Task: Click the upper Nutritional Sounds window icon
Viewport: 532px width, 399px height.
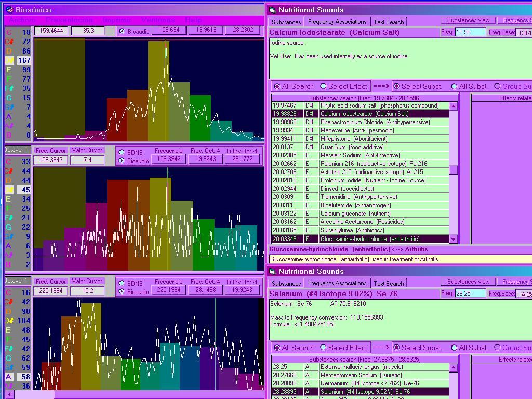Action: click(272, 10)
